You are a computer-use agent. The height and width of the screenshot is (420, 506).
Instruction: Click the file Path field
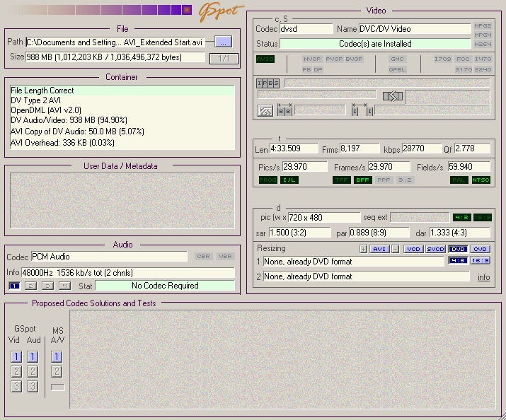click(x=115, y=42)
